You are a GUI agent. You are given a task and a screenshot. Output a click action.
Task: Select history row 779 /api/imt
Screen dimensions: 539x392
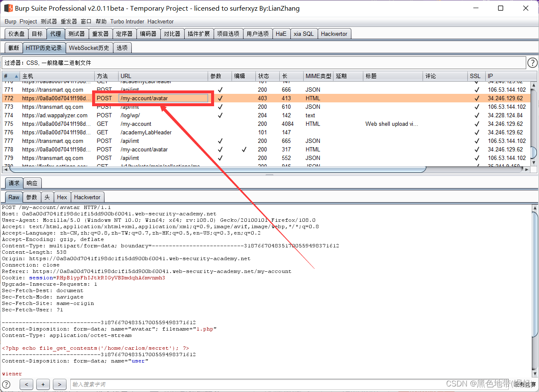(x=266, y=158)
